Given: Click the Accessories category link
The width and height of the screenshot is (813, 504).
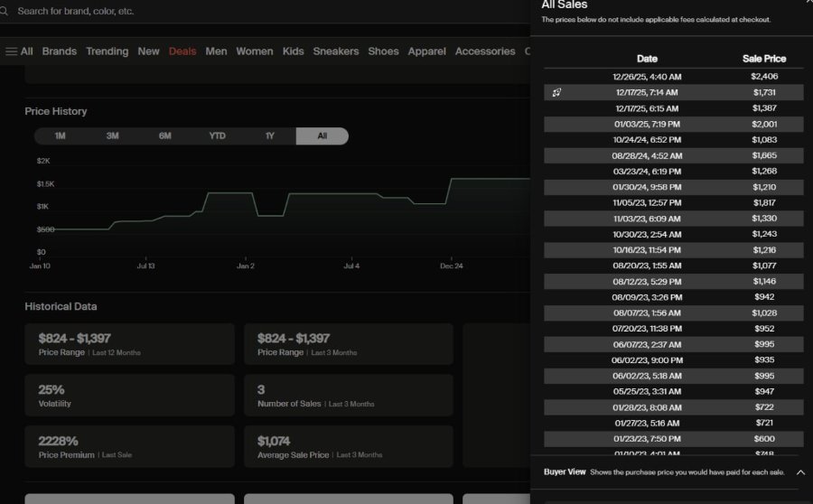Looking at the screenshot, I should pyautogui.click(x=485, y=51).
